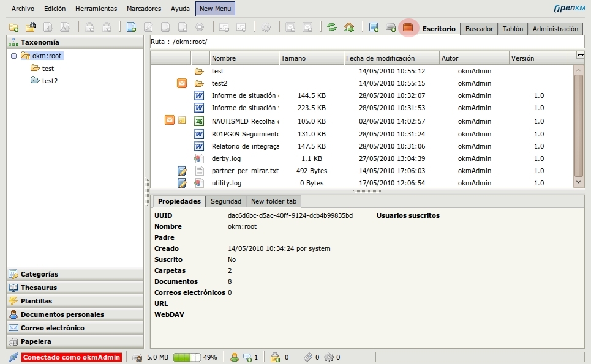This screenshot has width=591, height=364.
Task: Click the create folder toolbar icon
Action: click(13, 28)
